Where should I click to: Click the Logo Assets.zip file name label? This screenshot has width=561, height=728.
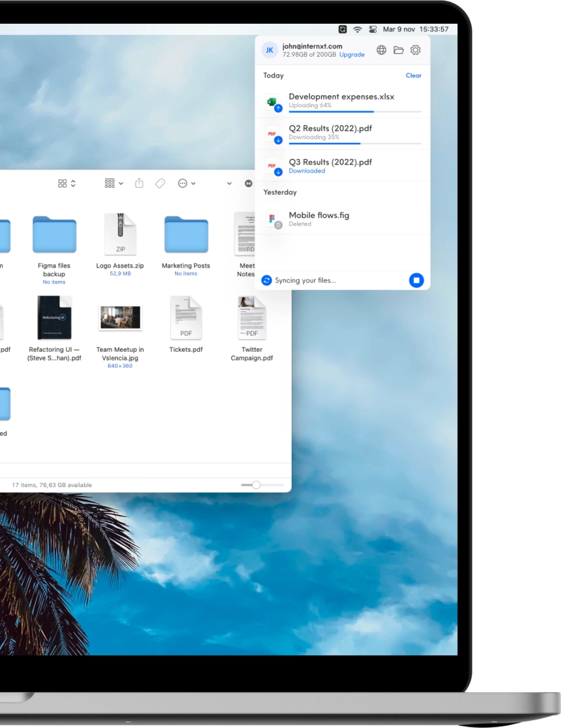[120, 266]
